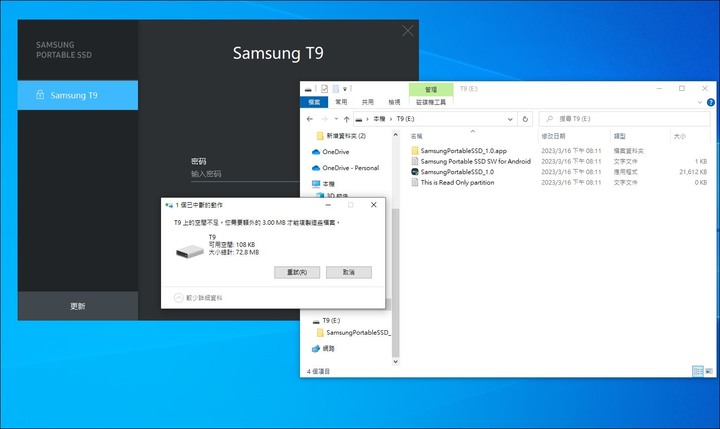Click the 重試(R) retry button
The image size is (720, 429).
tap(297, 272)
